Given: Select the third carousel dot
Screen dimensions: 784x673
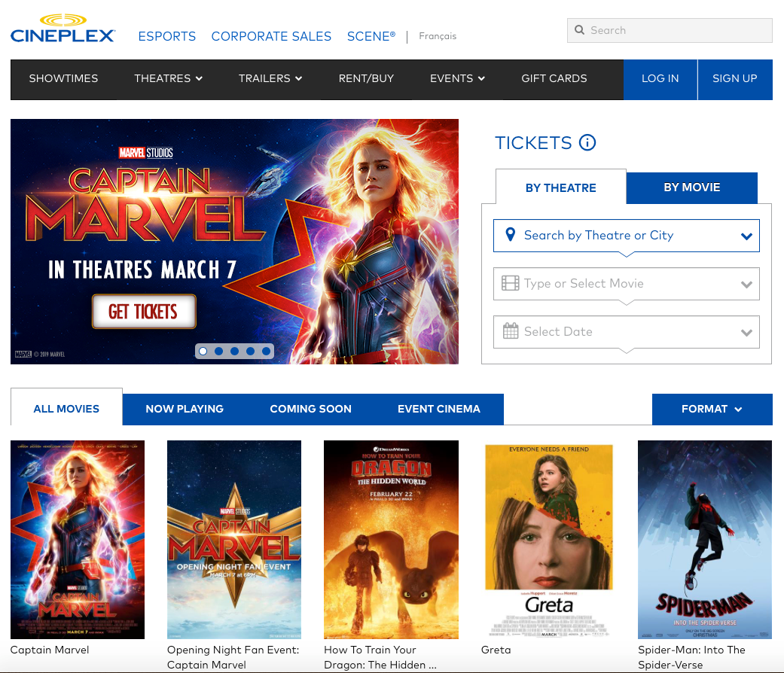Looking at the screenshot, I should point(234,352).
